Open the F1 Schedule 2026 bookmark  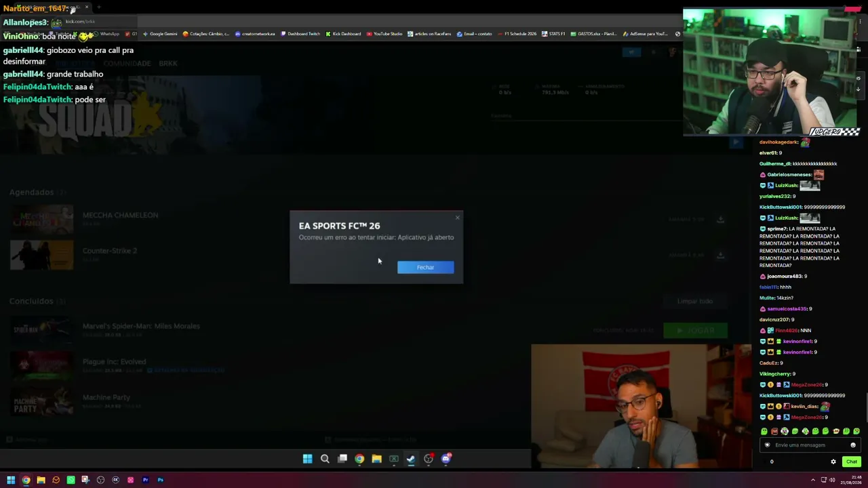[x=517, y=34]
